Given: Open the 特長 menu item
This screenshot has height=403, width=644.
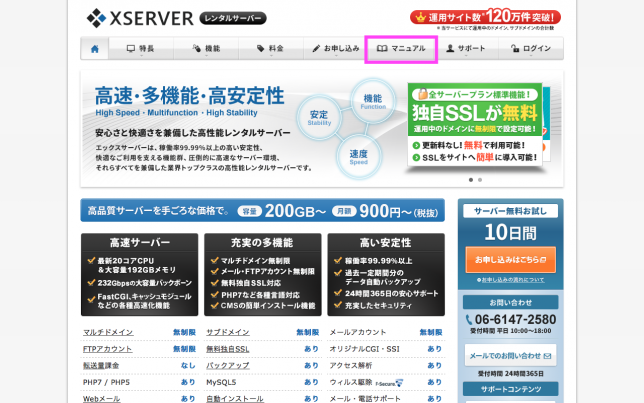Looking at the screenshot, I should (141, 48).
